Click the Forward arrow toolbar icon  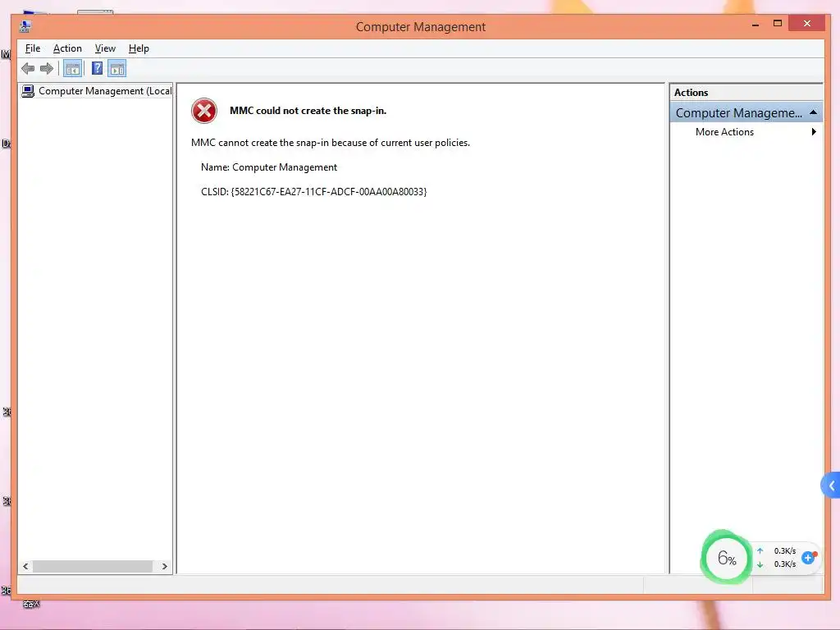point(47,69)
